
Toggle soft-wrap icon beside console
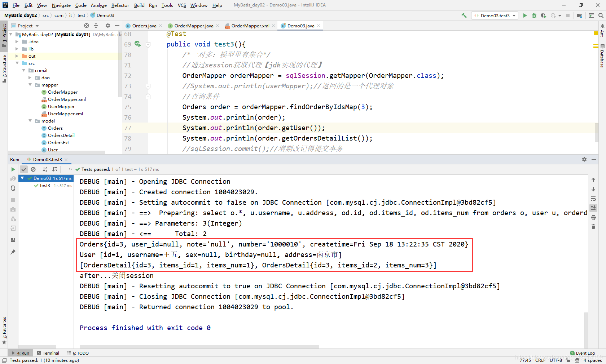point(593,199)
